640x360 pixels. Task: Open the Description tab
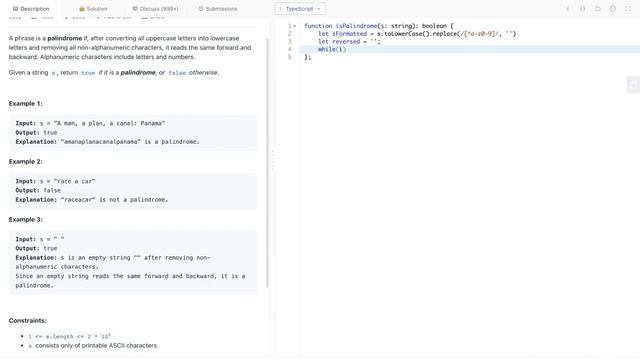tap(31, 9)
